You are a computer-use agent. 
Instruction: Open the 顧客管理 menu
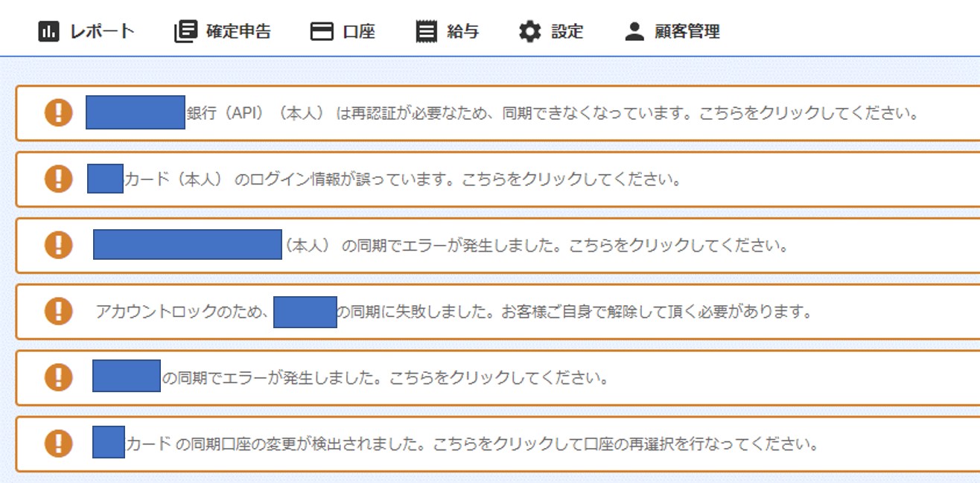(672, 32)
